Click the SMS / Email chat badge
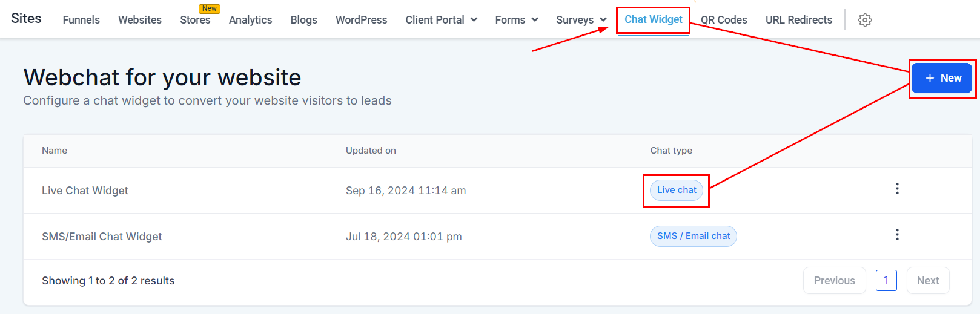The width and height of the screenshot is (980, 314). click(694, 236)
